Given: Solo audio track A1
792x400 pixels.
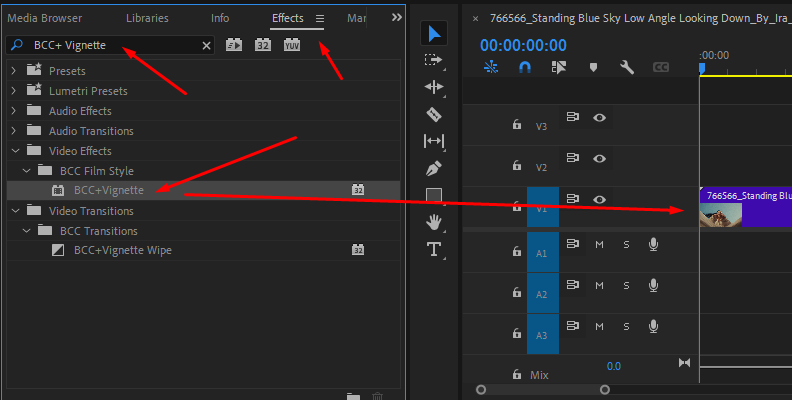Looking at the screenshot, I should pos(626,244).
